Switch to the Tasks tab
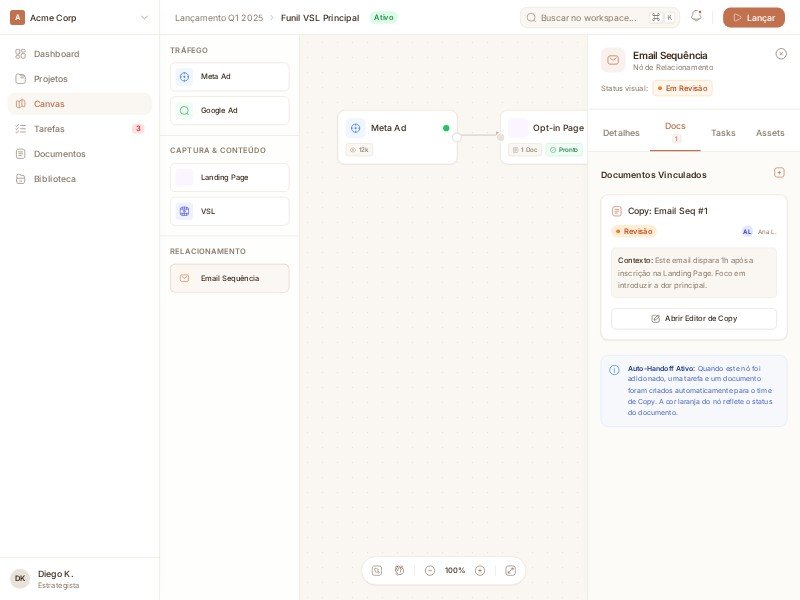Screen dimensions: 800x600 point(723,133)
